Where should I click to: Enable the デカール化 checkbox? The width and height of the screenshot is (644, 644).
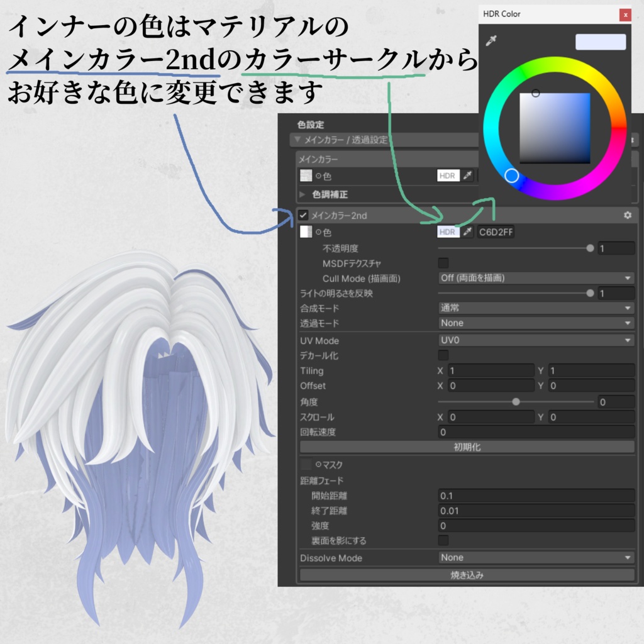pos(443,355)
